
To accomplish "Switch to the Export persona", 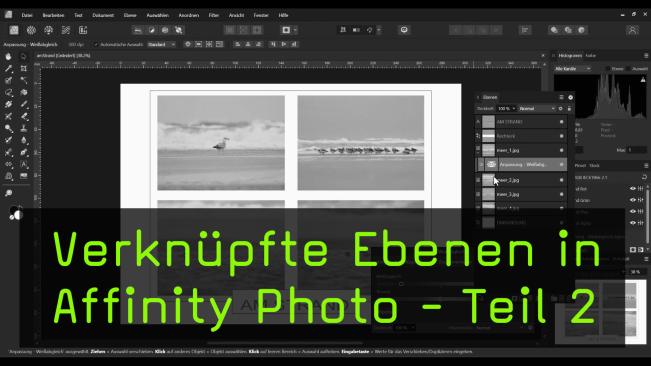I will [83, 30].
